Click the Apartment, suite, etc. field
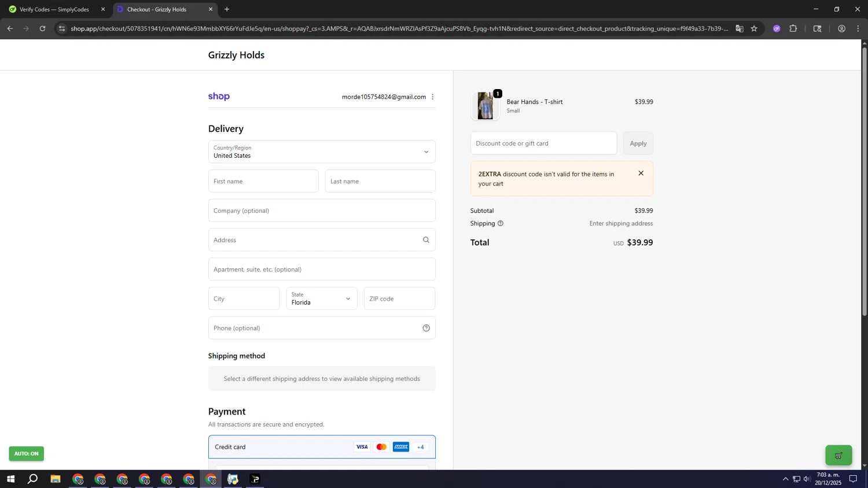 tap(322, 269)
